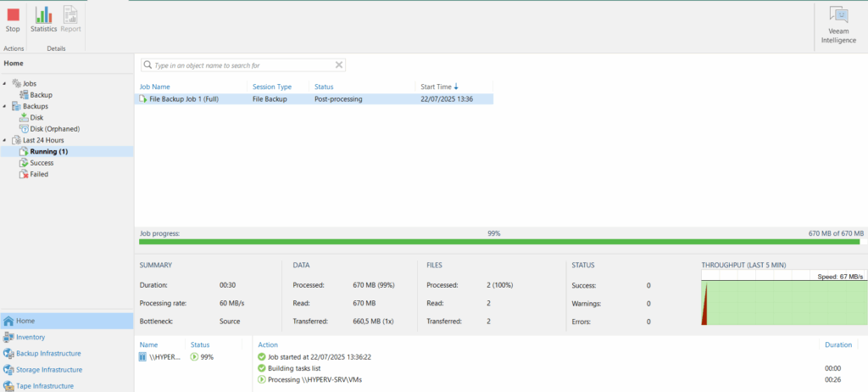The width and height of the screenshot is (868, 392).
Task: Sort by the Start Time column header
Action: coord(440,87)
